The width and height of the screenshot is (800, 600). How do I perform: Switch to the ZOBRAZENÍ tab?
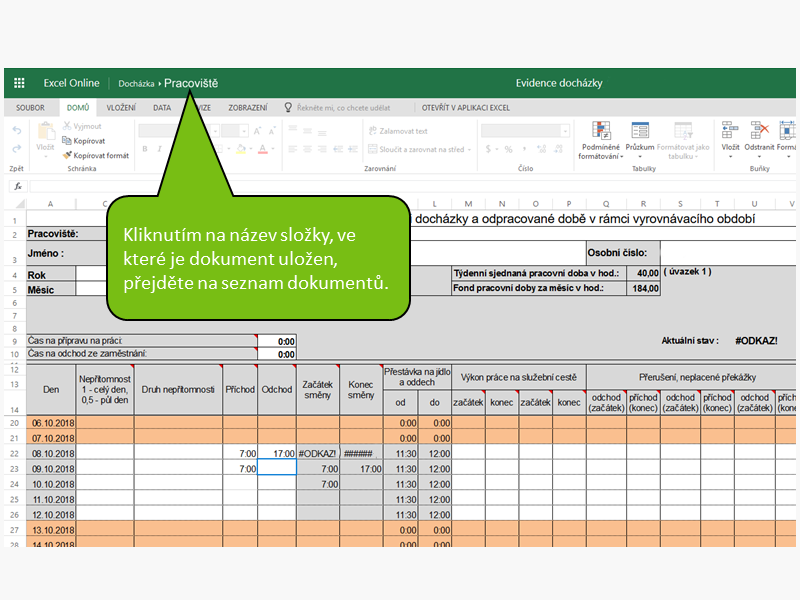click(247, 107)
